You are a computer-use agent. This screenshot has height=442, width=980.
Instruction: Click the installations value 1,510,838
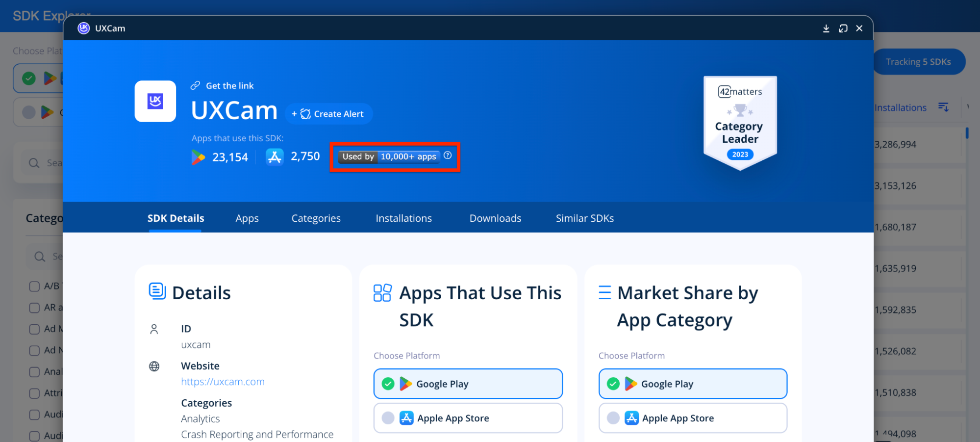pos(895,392)
